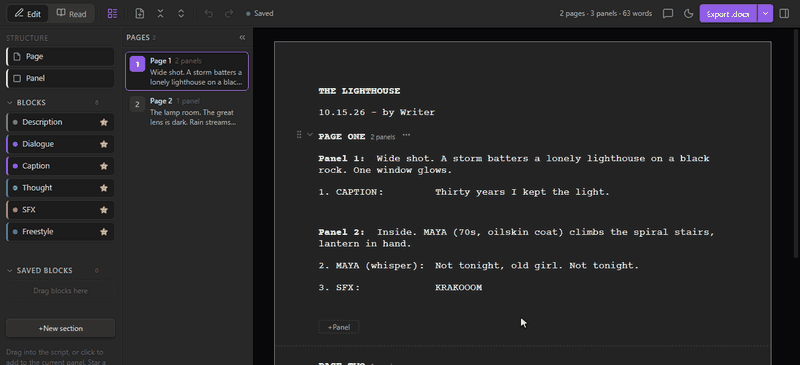Image resolution: width=800 pixels, height=365 pixels.
Task: Toggle star on Dialogue block
Action: pyautogui.click(x=104, y=144)
